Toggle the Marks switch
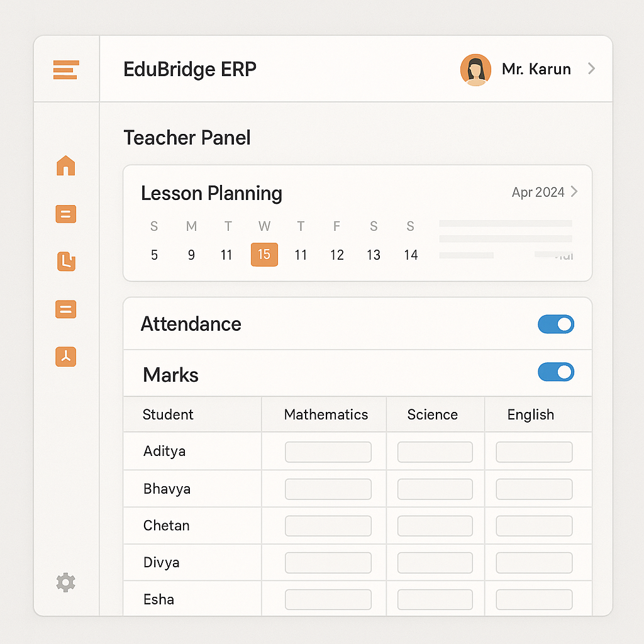644x644 pixels. click(556, 372)
